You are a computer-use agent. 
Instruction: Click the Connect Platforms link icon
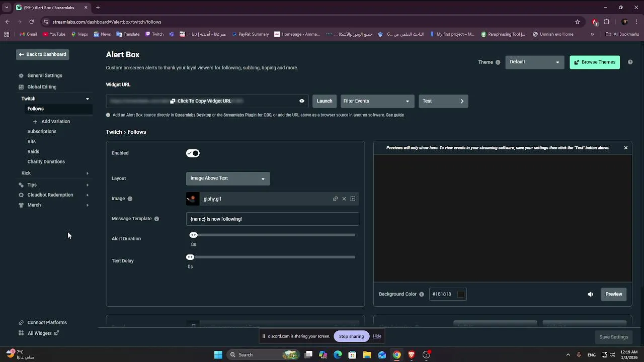21,323
